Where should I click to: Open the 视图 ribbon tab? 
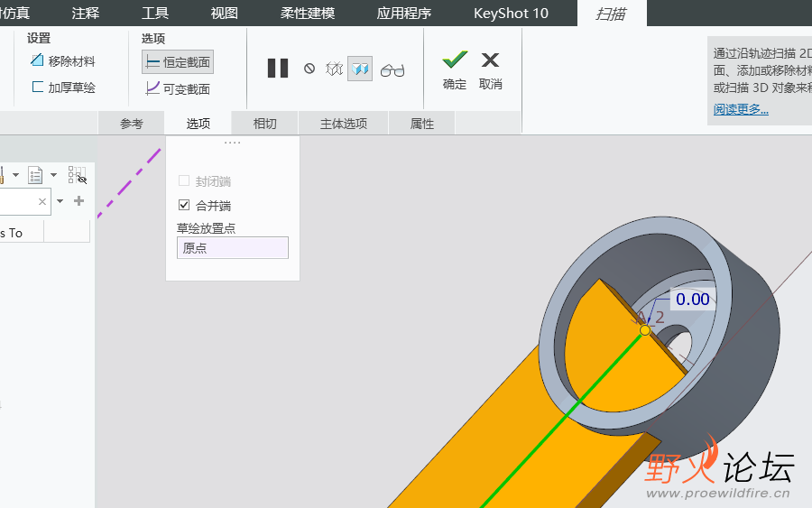225,13
